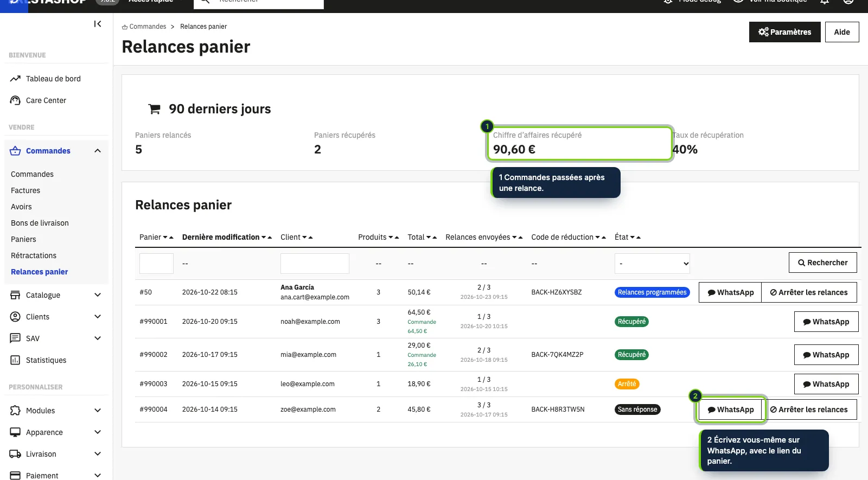The width and height of the screenshot is (868, 480).
Task: Click the down sort arrow beside Client
Action: [x=304, y=238]
